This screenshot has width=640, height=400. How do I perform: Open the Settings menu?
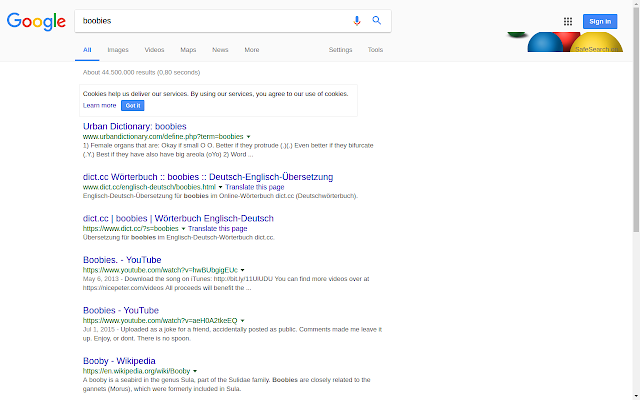point(340,50)
